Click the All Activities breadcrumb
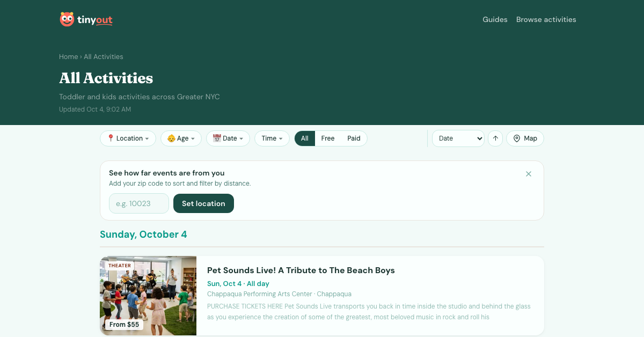 pos(104,56)
